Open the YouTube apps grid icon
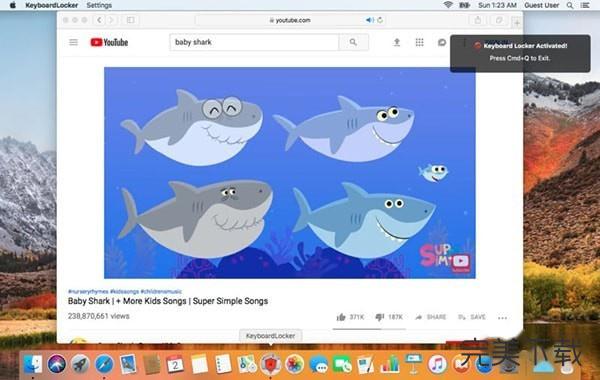Image resolution: width=600 pixels, height=380 pixels. 419,42
